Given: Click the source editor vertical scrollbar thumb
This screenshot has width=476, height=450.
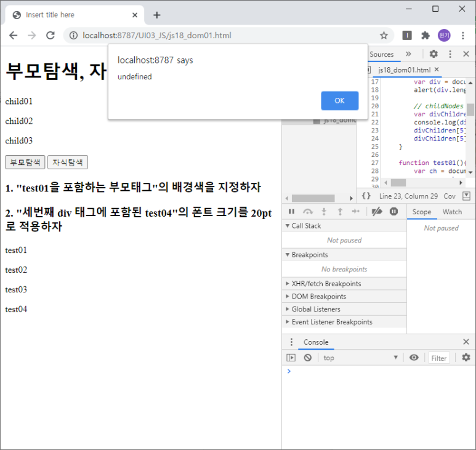Looking at the screenshot, I should (470, 110).
